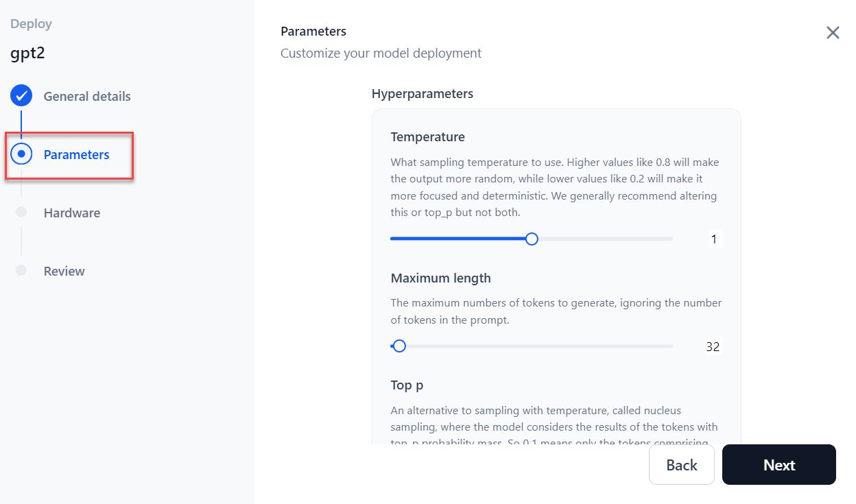Close the deploy dialog with the X
856x504 pixels.
coord(833,33)
